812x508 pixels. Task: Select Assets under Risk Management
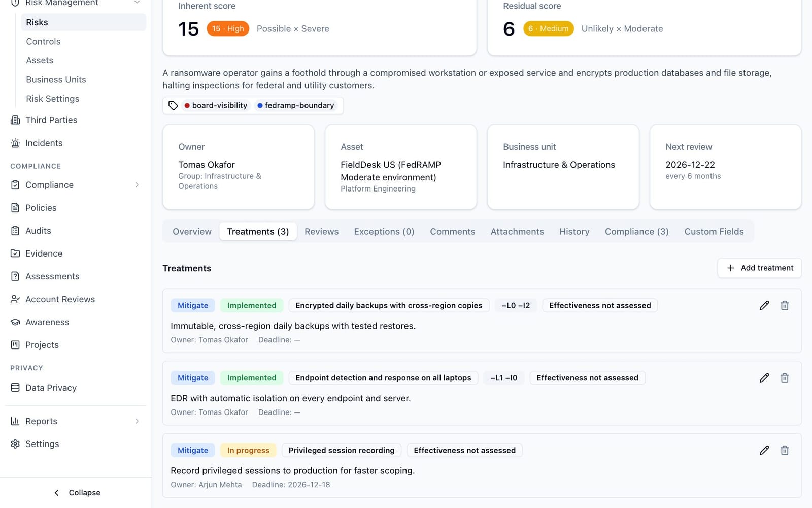[x=83, y=60]
